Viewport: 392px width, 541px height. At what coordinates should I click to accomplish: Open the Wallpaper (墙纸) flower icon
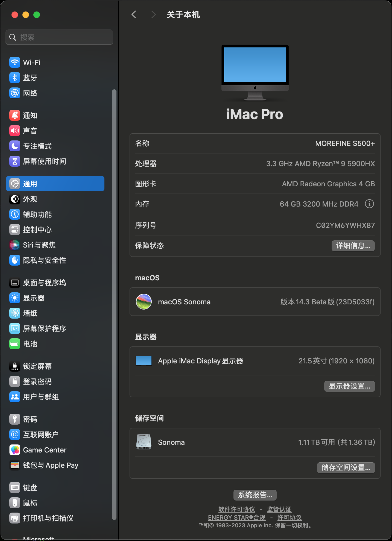pyautogui.click(x=15, y=313)
